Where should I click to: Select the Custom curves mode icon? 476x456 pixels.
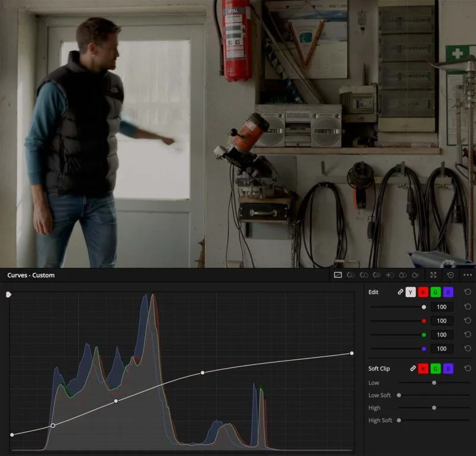pos(337,275)
